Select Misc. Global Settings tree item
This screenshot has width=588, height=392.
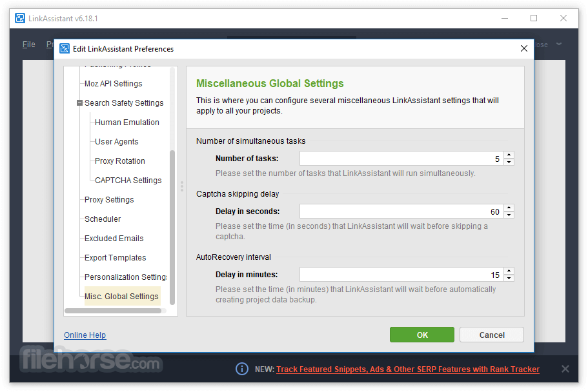coord(122,296)
